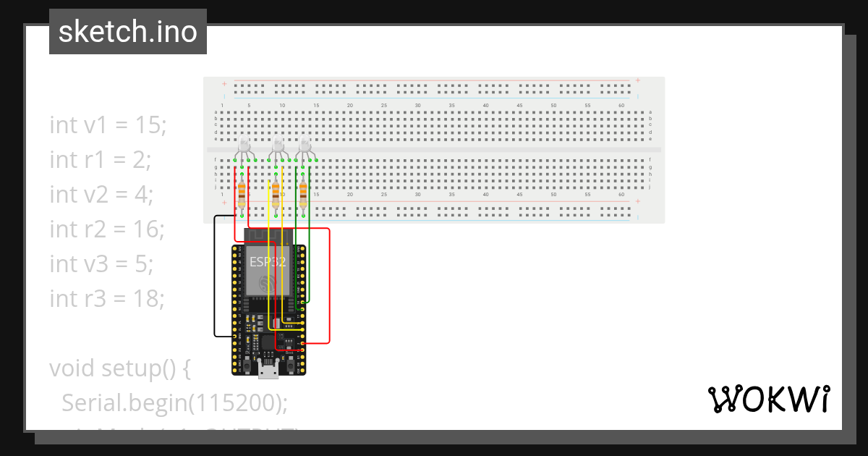Switch to the sketch.ino tab

click(127, 31)
